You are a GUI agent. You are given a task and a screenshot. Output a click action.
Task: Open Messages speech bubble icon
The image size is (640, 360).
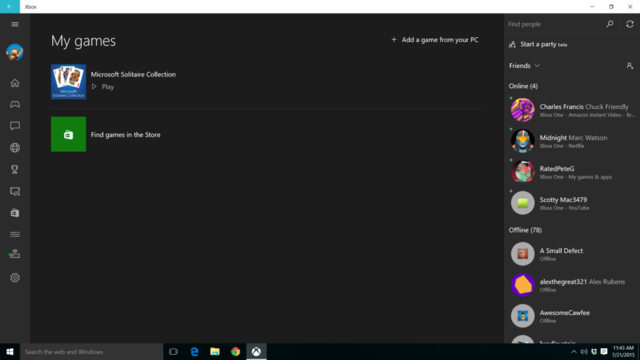[15, 126]
